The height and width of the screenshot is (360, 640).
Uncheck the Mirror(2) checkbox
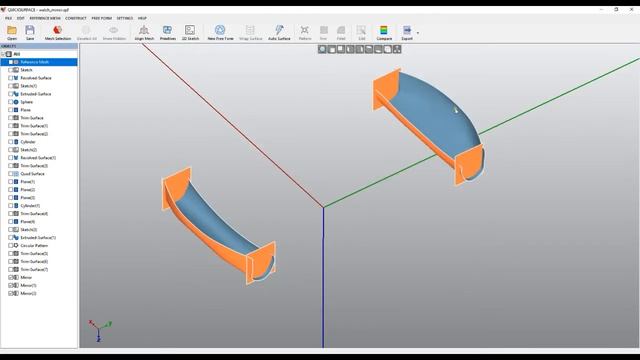(x=11, y=293)
